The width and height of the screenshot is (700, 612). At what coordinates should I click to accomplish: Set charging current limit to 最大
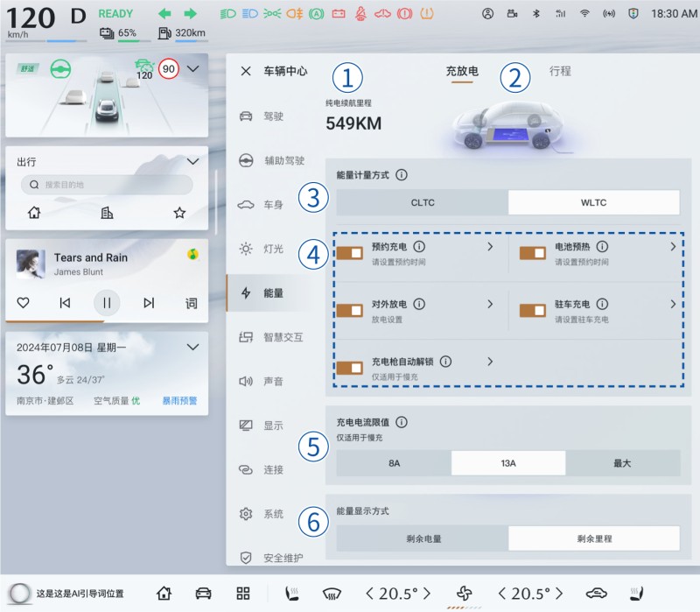(x=623, y=463)
